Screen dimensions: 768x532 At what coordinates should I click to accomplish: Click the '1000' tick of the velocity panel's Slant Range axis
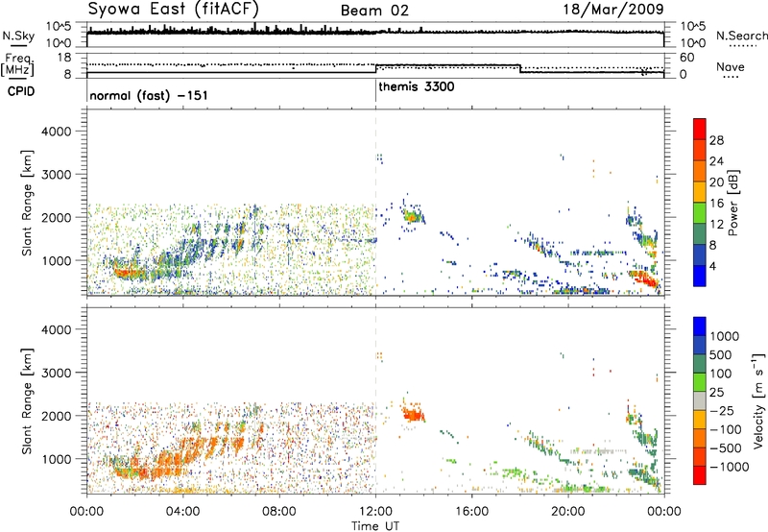(56, 459)
